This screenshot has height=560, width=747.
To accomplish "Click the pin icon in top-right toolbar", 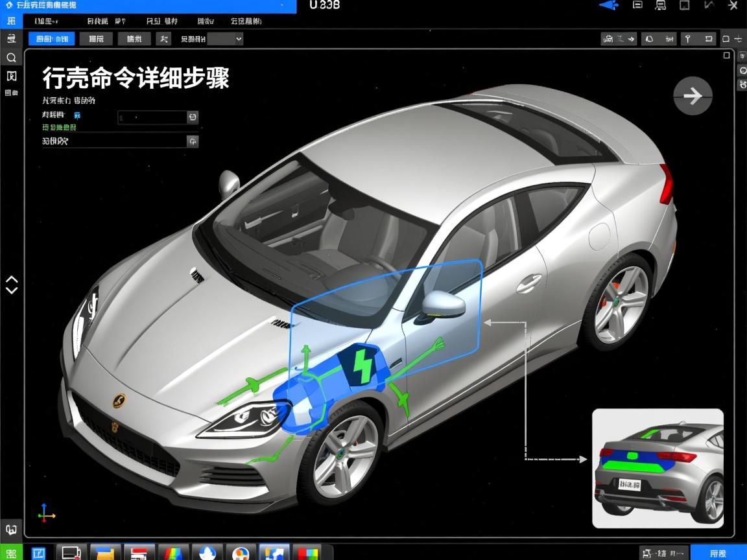I will pyautogui.click(x=688, y=39).
